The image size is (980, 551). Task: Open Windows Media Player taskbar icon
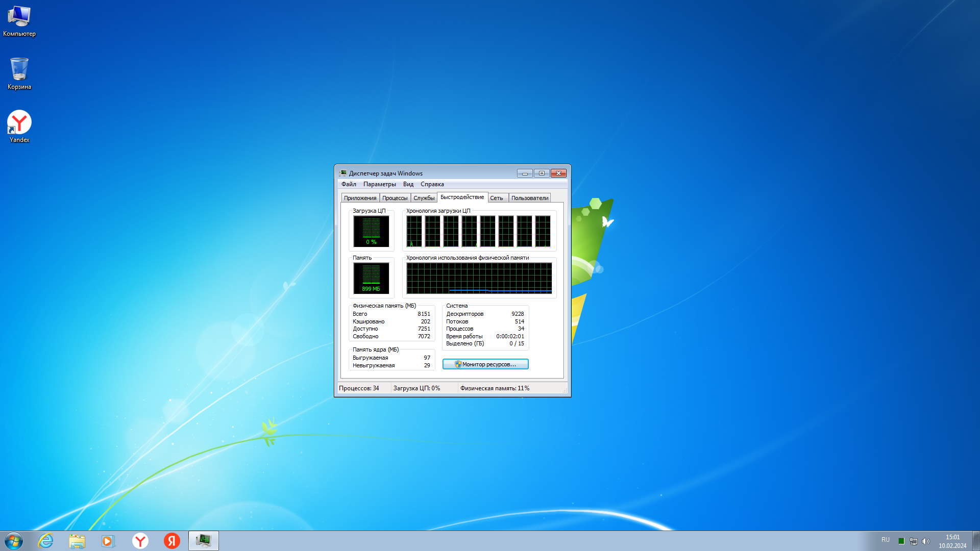click(108, 541)
